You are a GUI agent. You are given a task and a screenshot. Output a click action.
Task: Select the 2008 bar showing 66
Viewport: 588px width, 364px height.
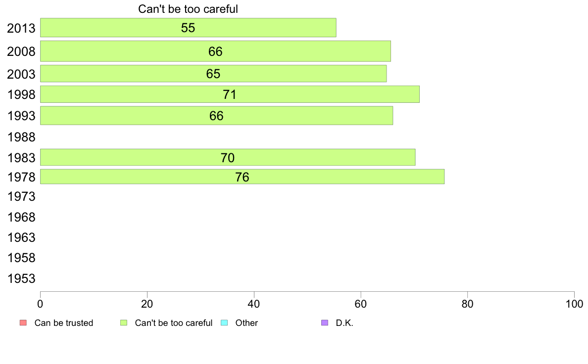[216, 51]
